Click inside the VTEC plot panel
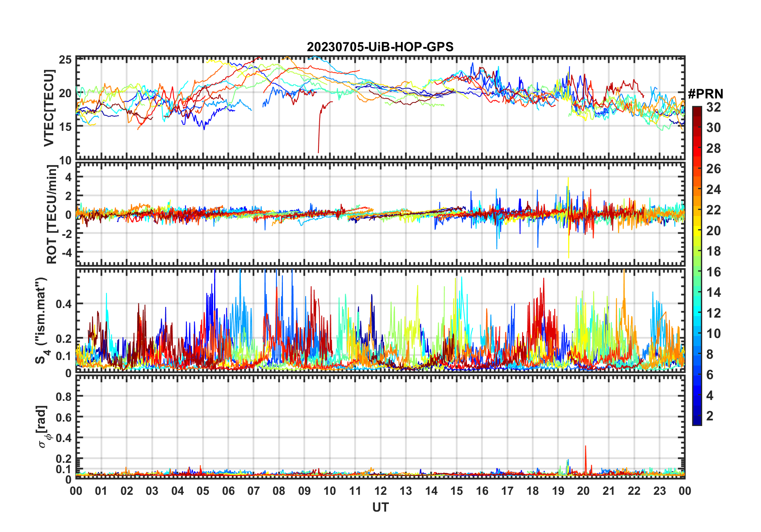Screen dimensions: 761x532 point(380,108)
